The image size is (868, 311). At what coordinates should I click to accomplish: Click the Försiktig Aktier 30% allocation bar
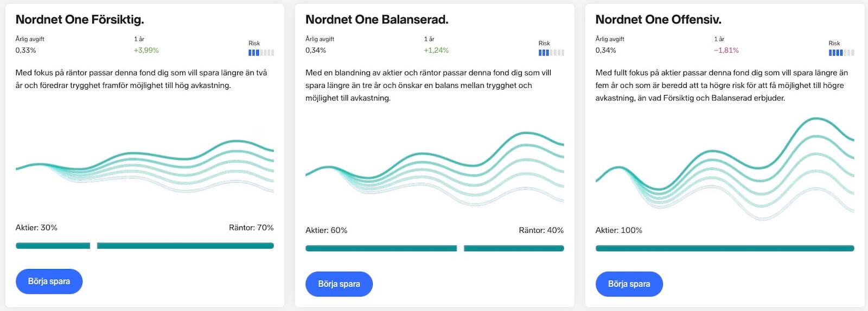[53, 246]
